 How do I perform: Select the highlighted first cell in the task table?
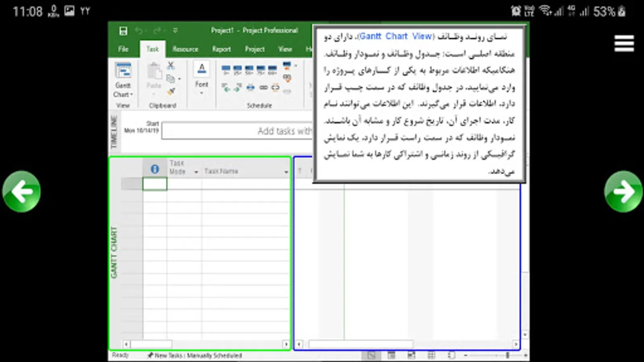point(155,184)
